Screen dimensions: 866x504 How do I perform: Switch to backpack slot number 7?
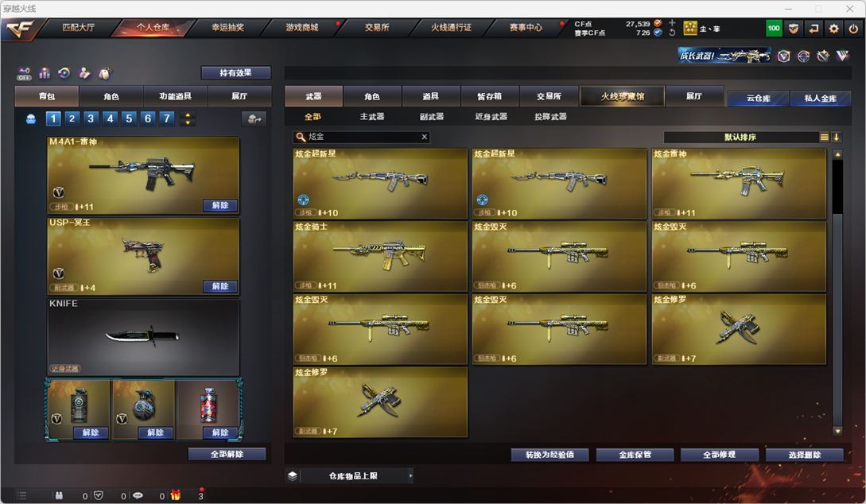(x=166, y=118)
